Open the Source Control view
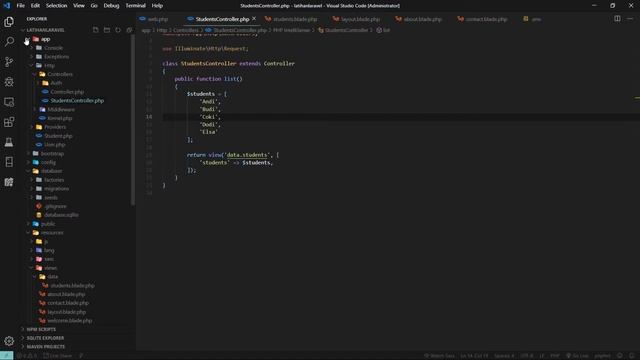Image resolution: width=640 pixels, height=360 pixels. pyautogui.click(x=9, y=62)
